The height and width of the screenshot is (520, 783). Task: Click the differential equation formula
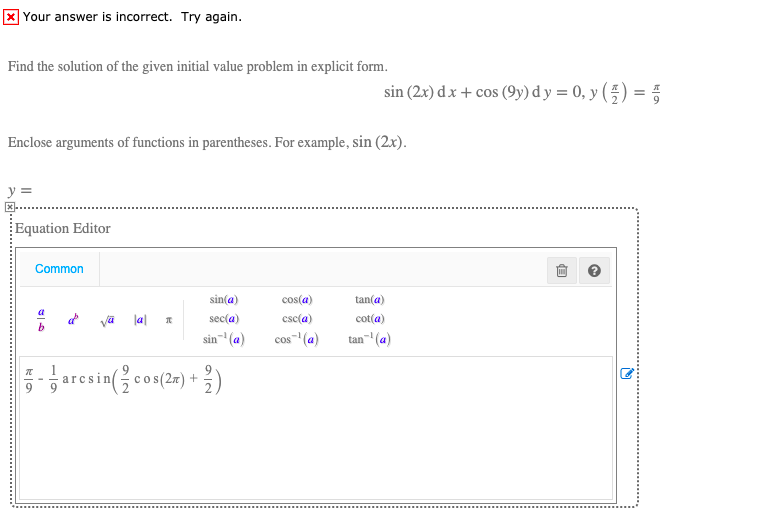(522, 92)
